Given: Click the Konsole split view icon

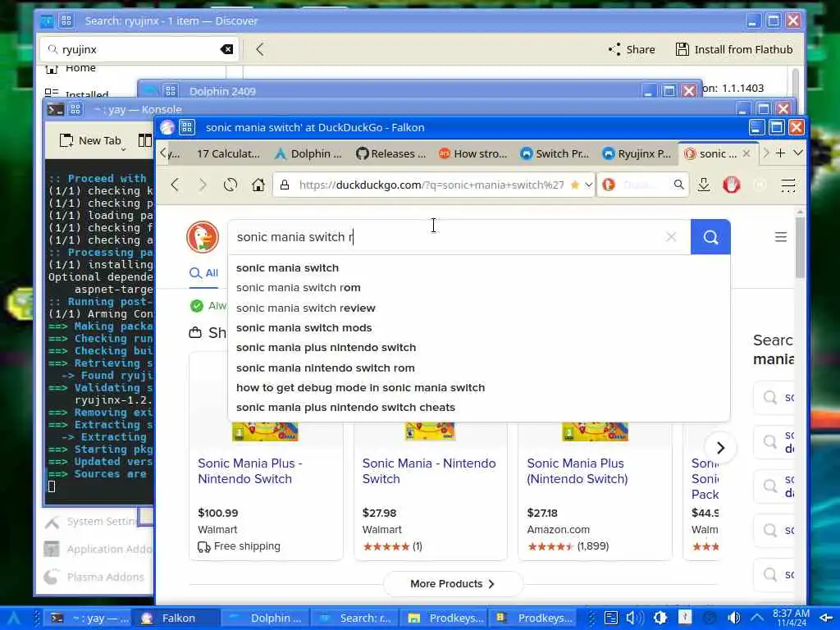Looking at the screenshot, I should pos(144,140).
